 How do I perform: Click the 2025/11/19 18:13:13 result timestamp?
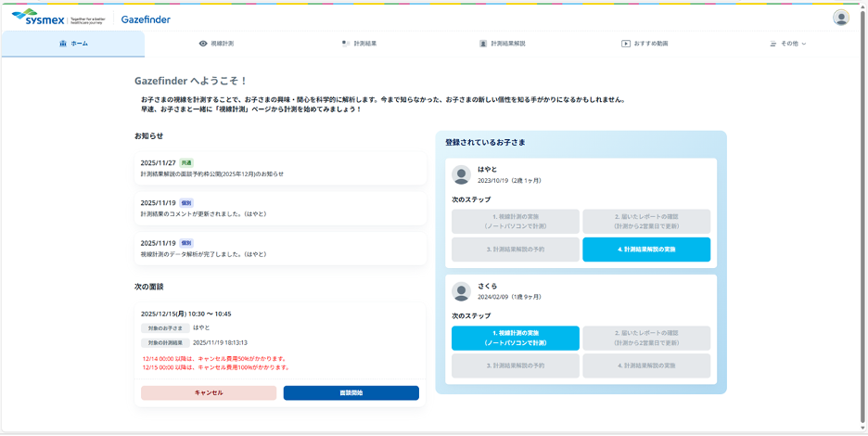pyautogui.click(x=220, y=343)
